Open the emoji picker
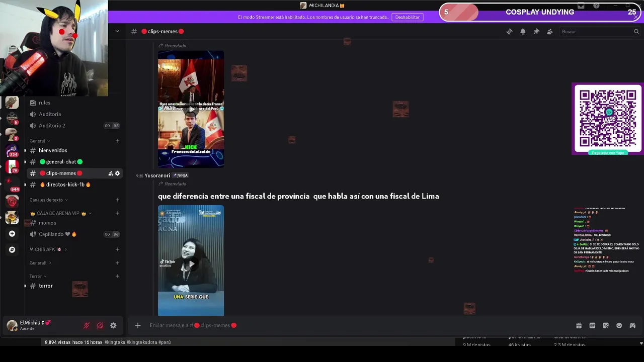Screen dimensions: 644x362 point(619,325)
